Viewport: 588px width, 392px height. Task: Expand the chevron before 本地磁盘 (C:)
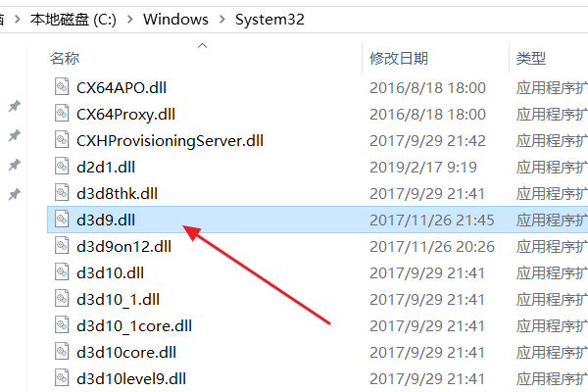(x=20, y=20)
